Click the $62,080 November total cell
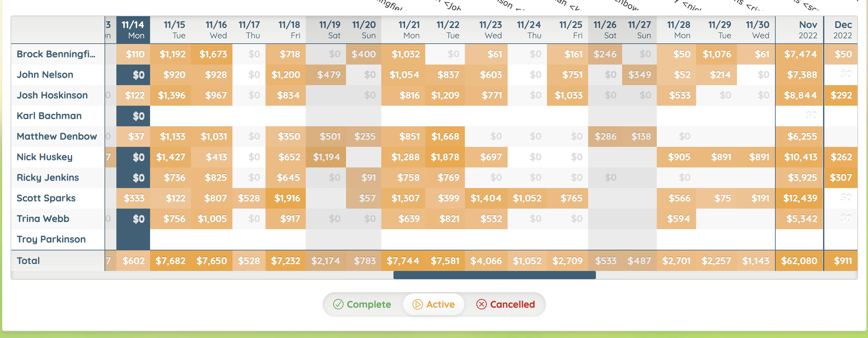The width and height of the screenshot is (868, 338). (799, 261)
